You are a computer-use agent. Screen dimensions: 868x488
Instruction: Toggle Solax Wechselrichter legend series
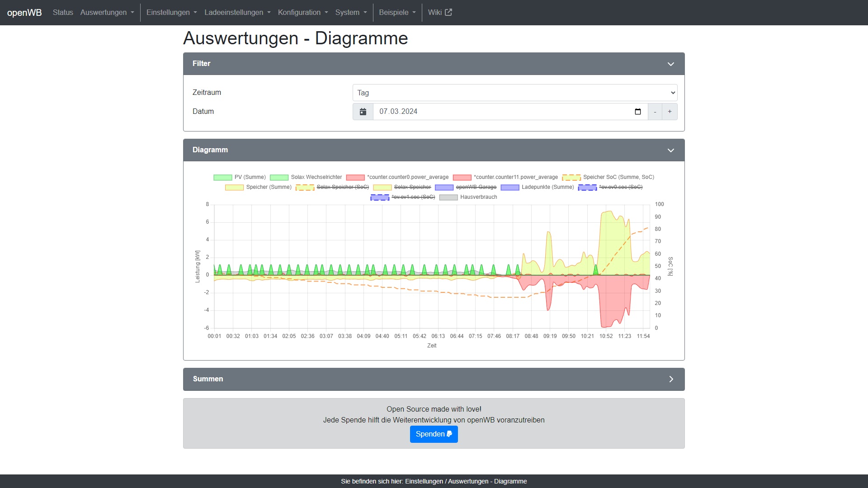pyautogui.click(x=306, y=177)
